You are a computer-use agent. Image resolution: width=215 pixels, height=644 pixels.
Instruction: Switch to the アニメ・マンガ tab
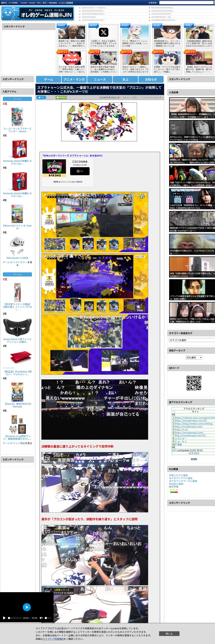pos(74,79)
